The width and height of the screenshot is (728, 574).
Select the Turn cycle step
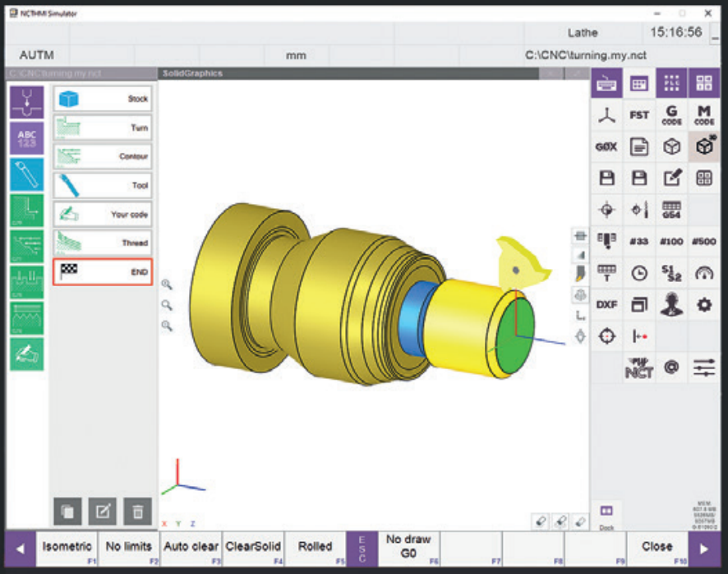(x=103, y=127)
